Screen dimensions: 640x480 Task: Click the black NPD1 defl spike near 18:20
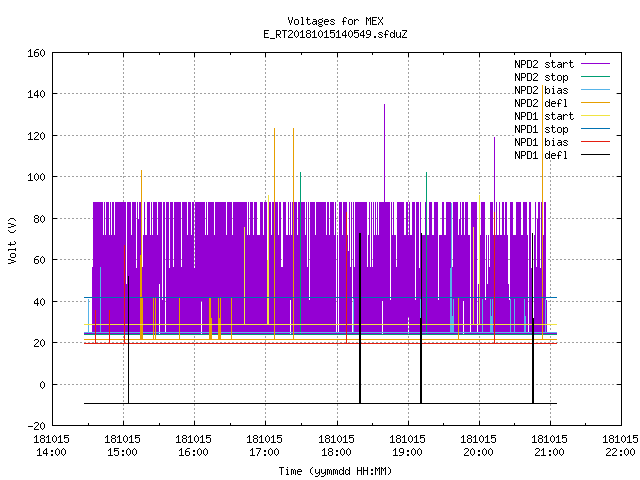click(360, 318)
